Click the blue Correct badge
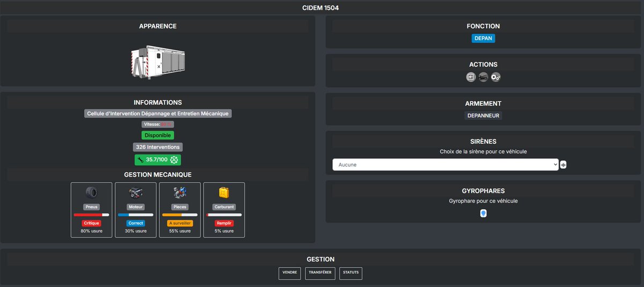 136,223
